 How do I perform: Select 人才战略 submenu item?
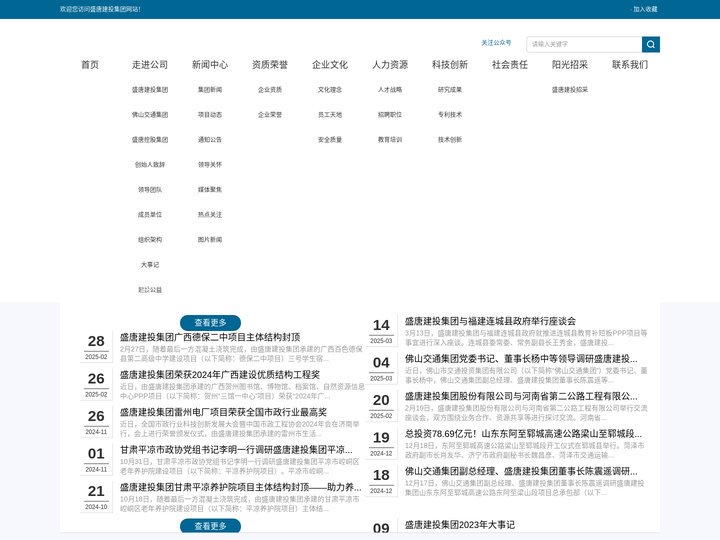point(390,90)
